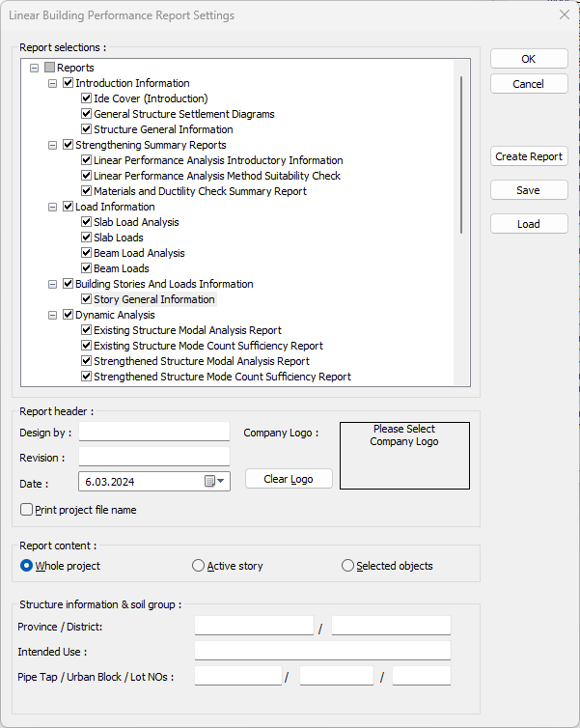The width and height of the screenshot is (580, 728).
Task: Collapse the Strengthening Summary Reports group
Action: coord(53,145)
